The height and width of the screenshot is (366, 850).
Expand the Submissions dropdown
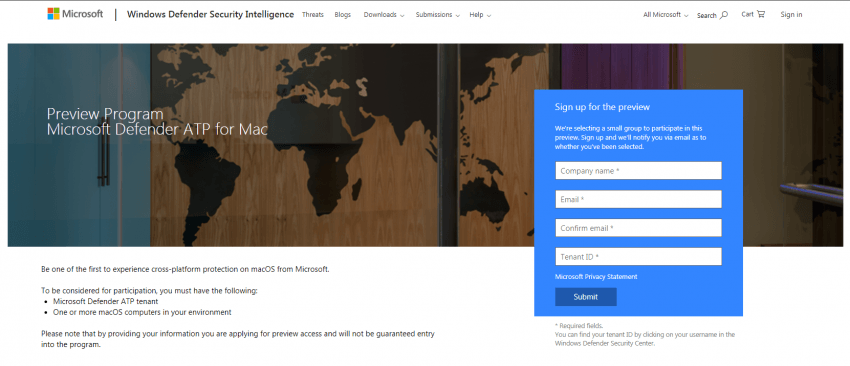tap(437, 15)
